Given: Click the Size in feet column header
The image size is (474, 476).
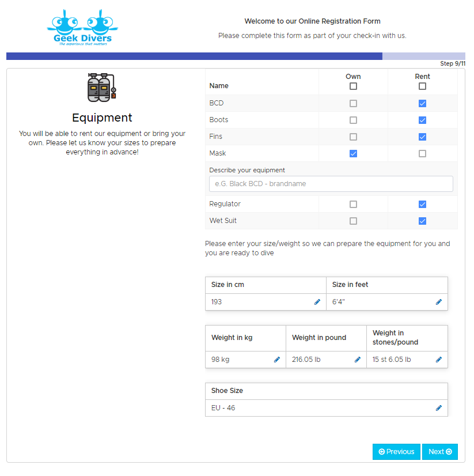Looking at the screenshot, I should tap(350, 285).
